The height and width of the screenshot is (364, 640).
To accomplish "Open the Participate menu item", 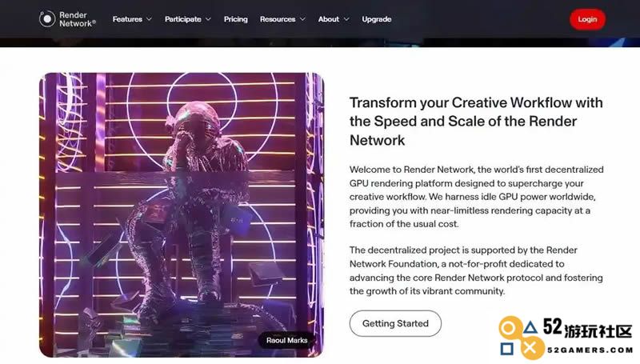I will (183, 19).
